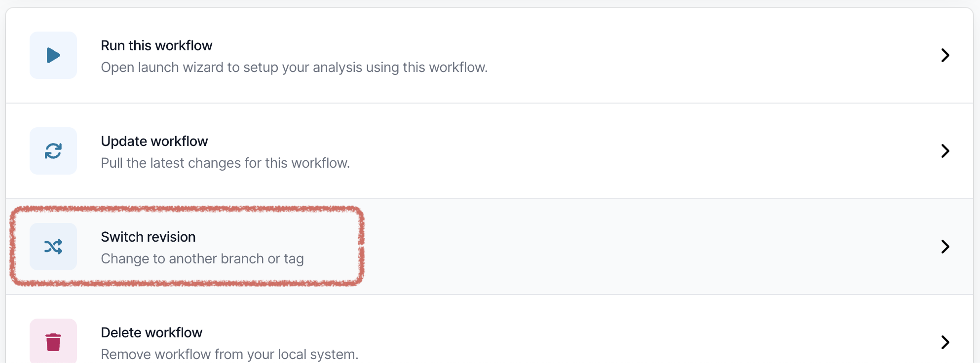Select the "Switch revision" heading
The height and width of the screenshot is (363, 980).
(x=148, y=237)
